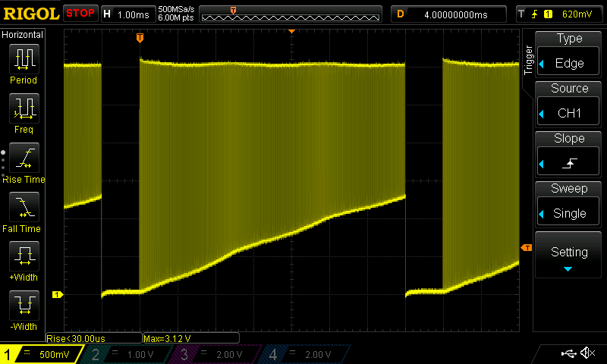Toggle the sound speaker icon
The width and height of the screenshot is (607, 364).
(587, 353)
